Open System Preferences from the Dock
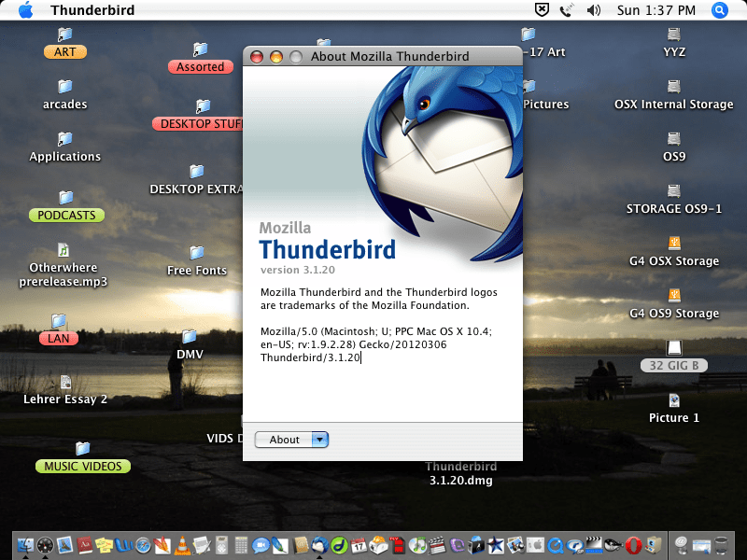Viewport: 747px width, 560px height. pyautogui.click(x=535, y=546)
